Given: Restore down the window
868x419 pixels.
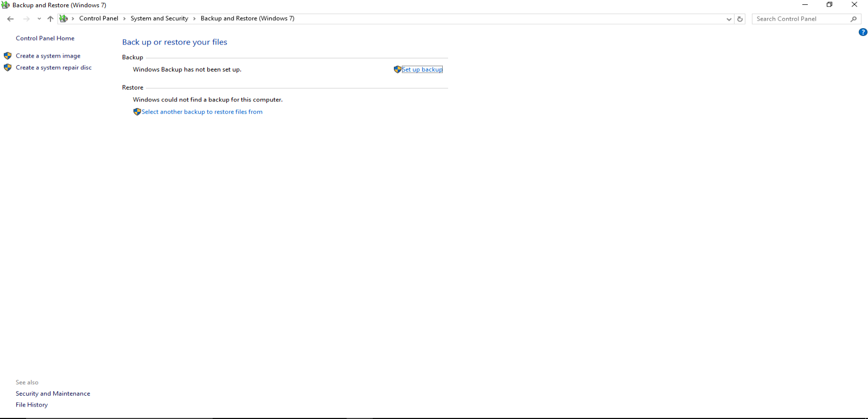Looking at the screenshot, I should (x=829, y=5).
